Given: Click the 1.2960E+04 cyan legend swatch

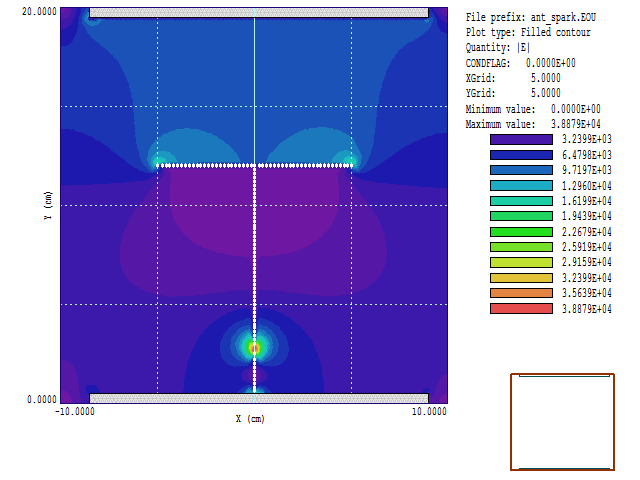Looking at the screenshot, I should tap(521, 186).
